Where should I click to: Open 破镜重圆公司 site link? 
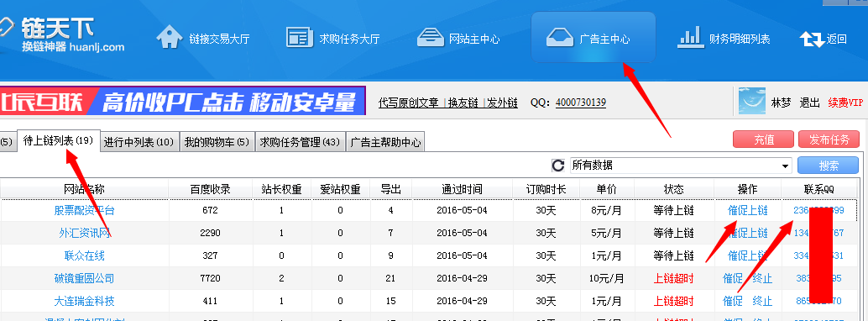(x=84, y=278)
